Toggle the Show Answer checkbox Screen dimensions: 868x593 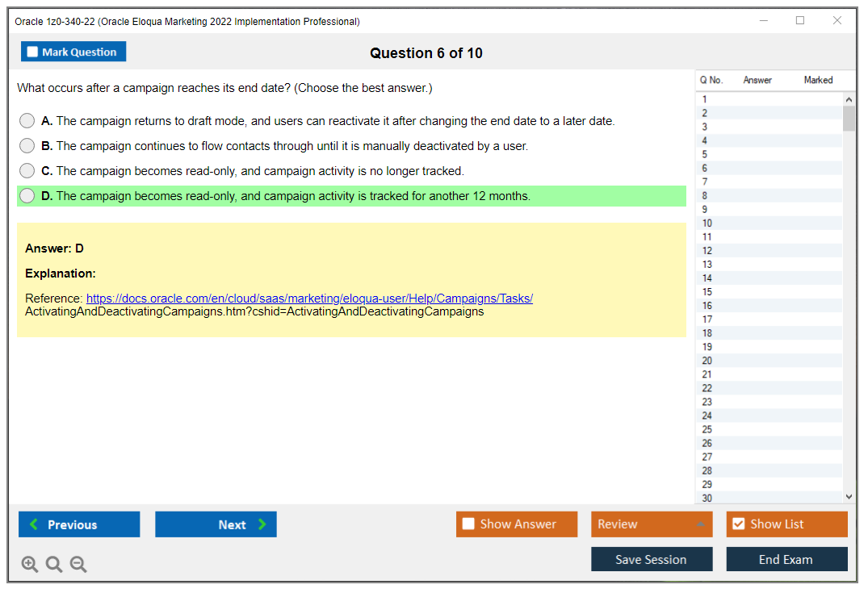pos(468,524)
